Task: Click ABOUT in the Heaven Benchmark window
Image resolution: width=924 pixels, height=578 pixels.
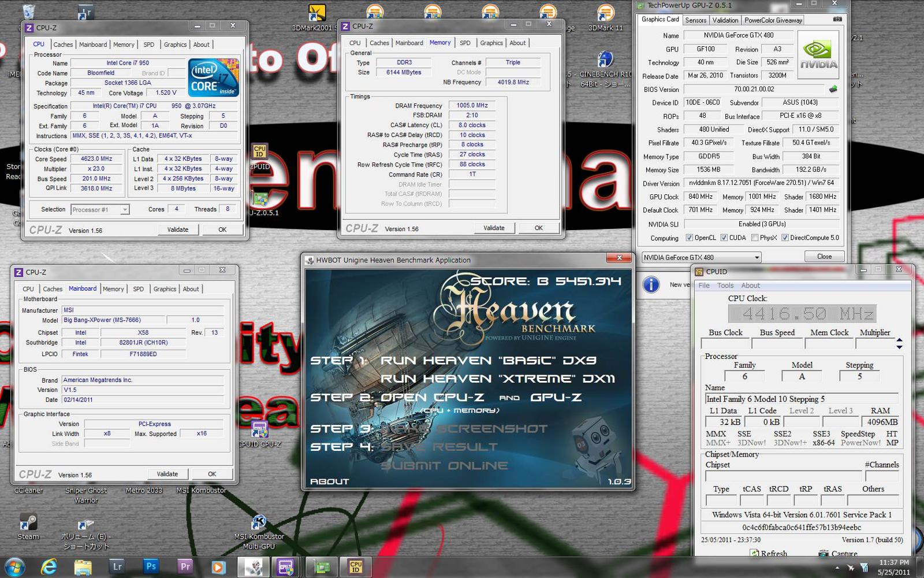Action: coord(329,481)
